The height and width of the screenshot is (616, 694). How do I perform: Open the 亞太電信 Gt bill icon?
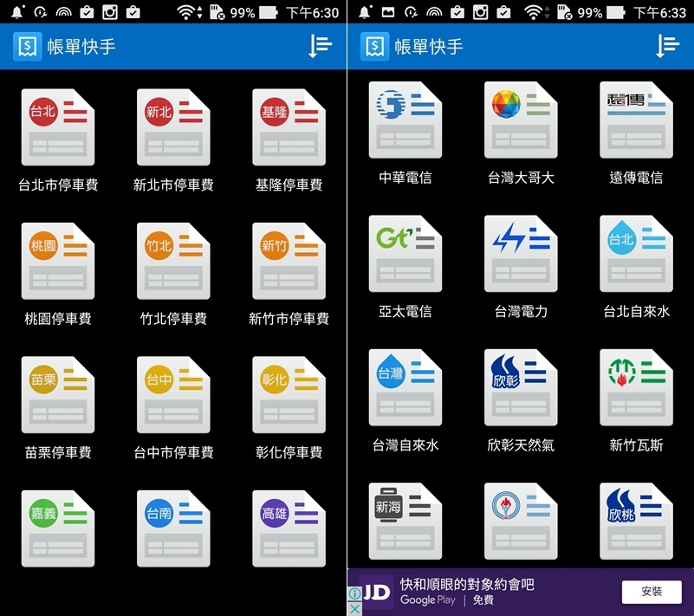pos(405,254)
